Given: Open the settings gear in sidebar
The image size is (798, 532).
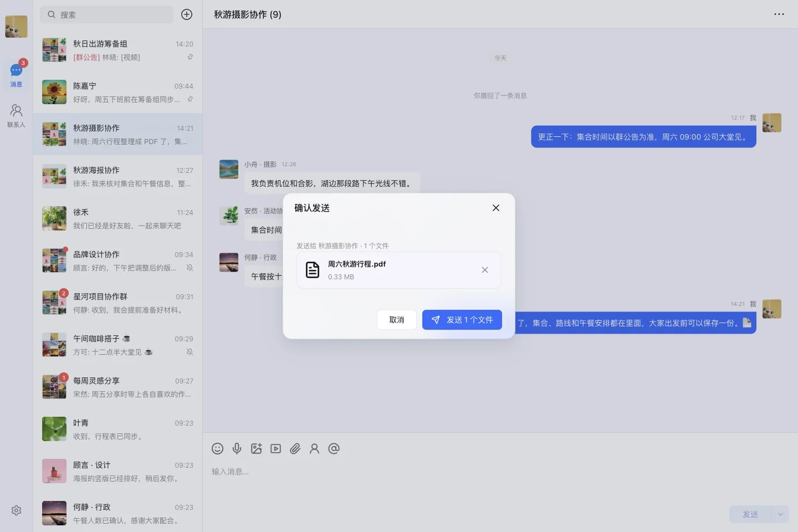Looking at the screenshot, I should tap(16, 510).
